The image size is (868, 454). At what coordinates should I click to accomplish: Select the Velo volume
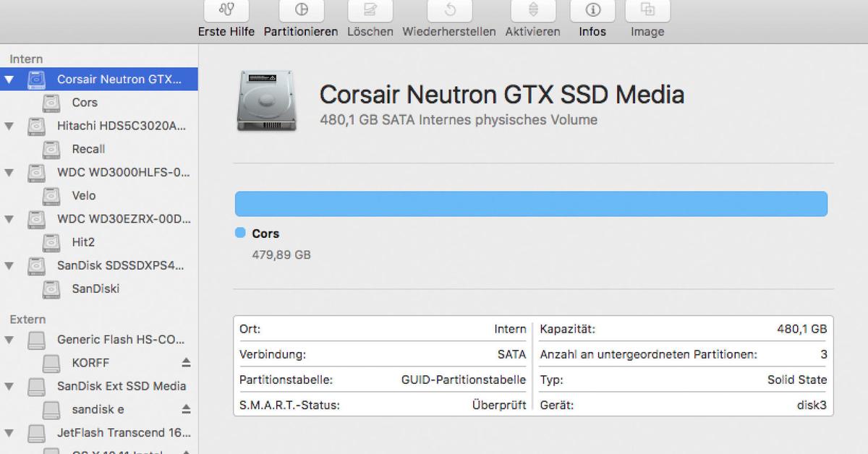tap(99, 195)
